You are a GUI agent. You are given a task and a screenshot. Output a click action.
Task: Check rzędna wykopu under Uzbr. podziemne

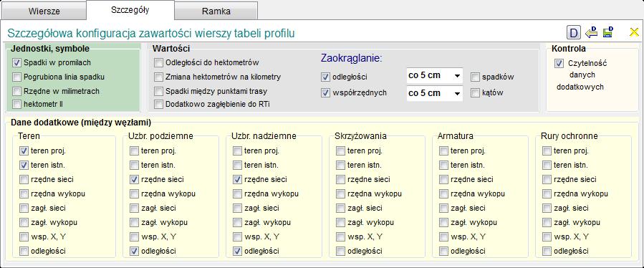coord(134,193)
